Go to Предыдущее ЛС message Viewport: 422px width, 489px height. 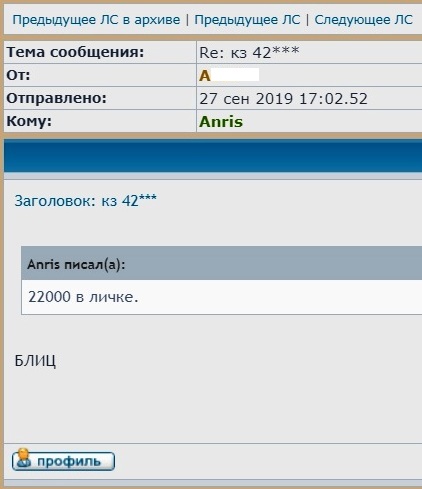(x=247, y=20)
